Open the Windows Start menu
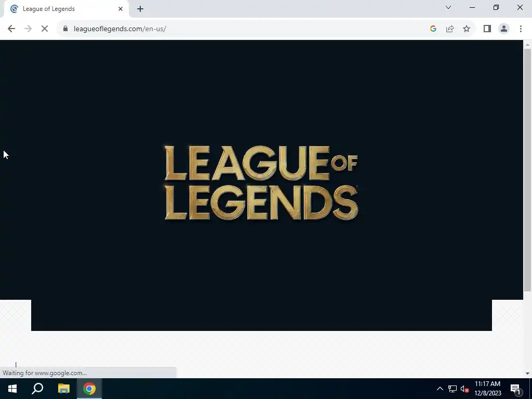The height and width of the screenshot is (399, 532). point(12,389)
